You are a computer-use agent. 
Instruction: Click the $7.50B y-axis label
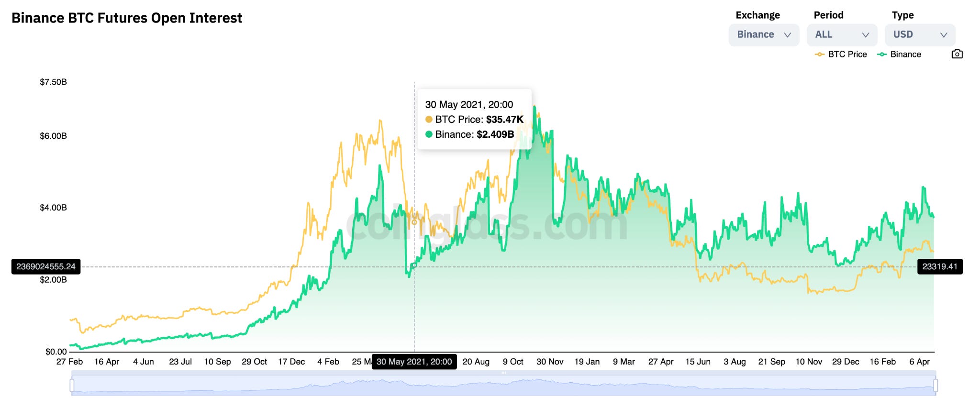(53, 82)
